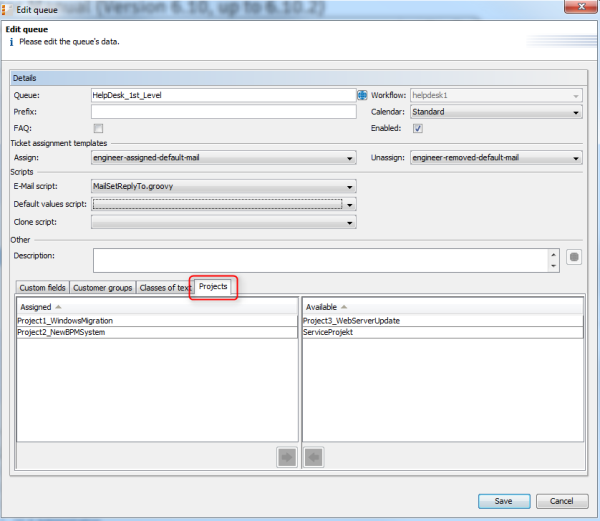Open the E-Mail script dropdown

223,186
